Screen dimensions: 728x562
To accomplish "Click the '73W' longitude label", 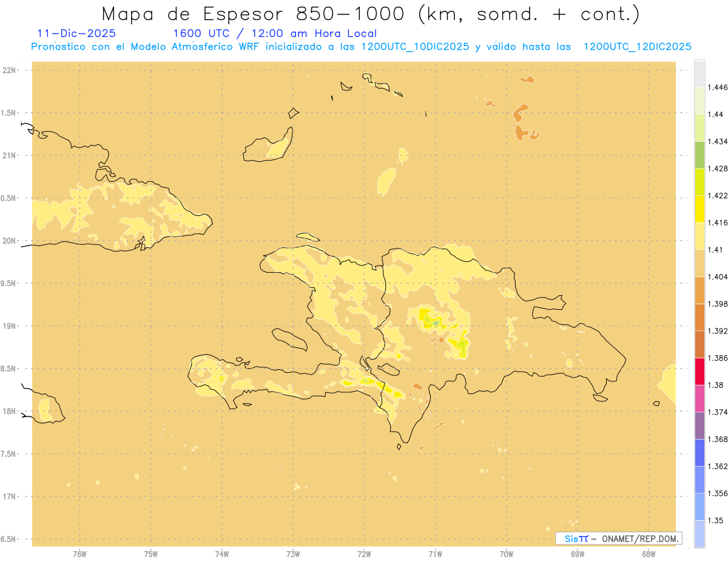I will 293,554.
